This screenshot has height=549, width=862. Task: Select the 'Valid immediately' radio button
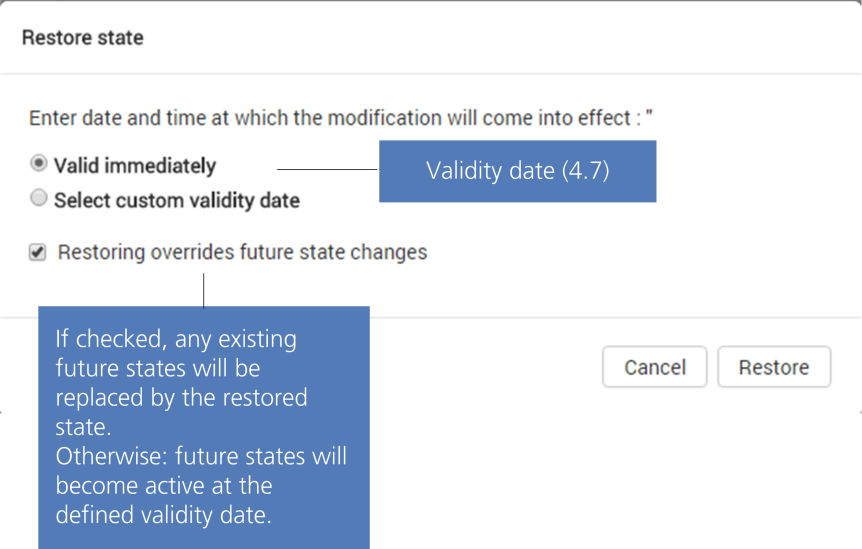point(39,163)
